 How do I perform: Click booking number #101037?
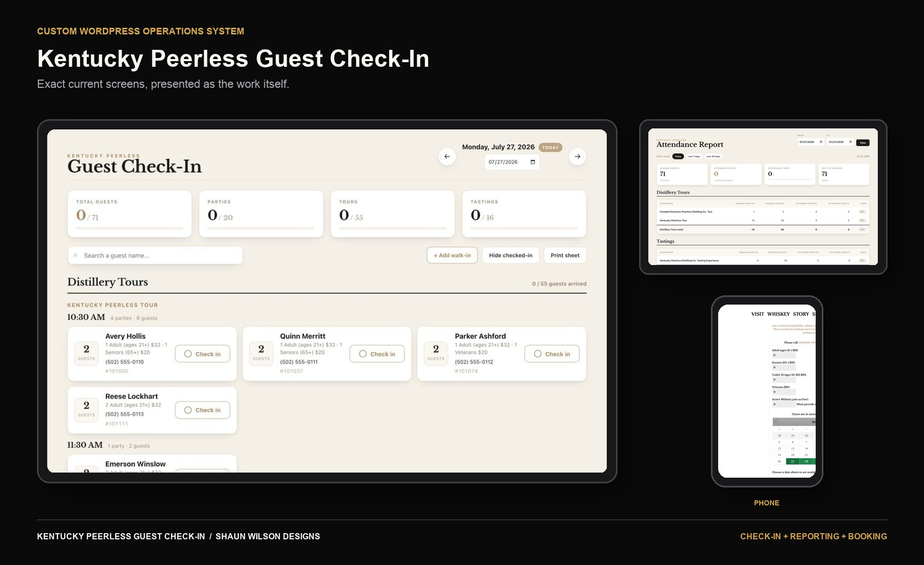click(x=292, y=371)
